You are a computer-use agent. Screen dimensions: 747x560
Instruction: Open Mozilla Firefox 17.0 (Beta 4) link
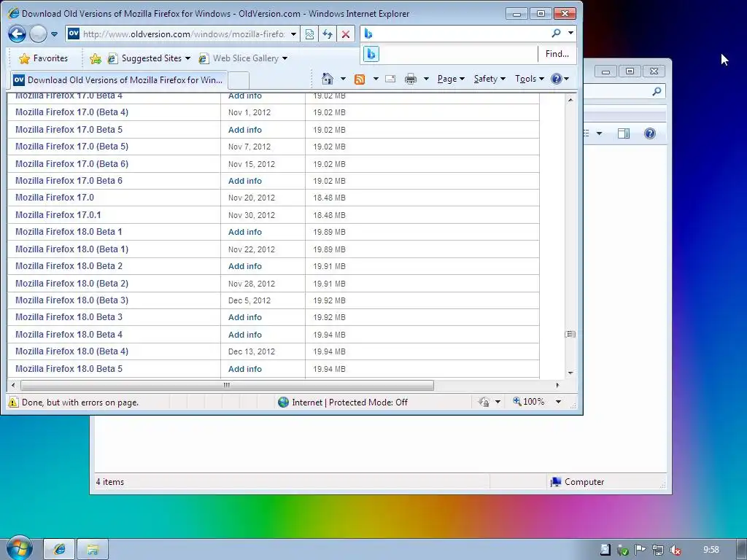(x=71, y=112)
